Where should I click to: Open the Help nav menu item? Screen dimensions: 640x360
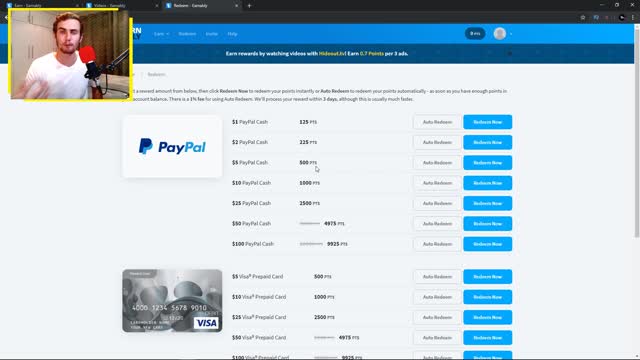point(232,34)
